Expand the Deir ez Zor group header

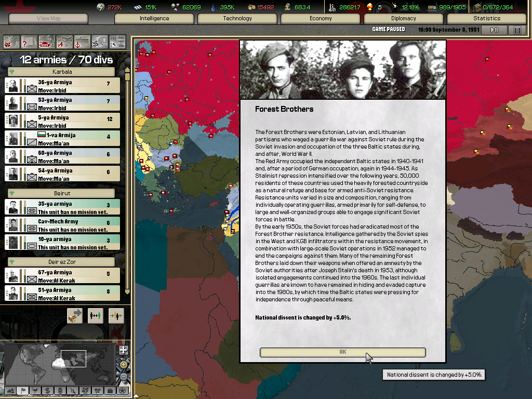[x=62, y=262]
